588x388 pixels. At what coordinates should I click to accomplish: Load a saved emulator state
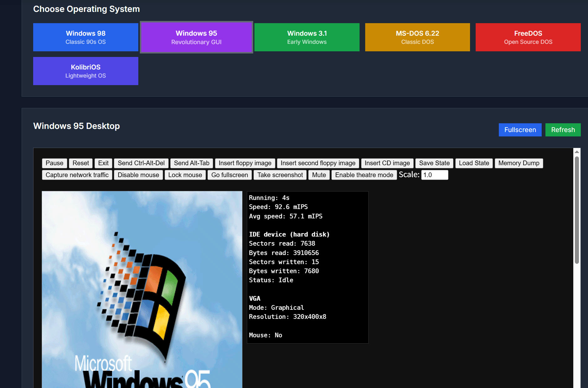[474, 163]
